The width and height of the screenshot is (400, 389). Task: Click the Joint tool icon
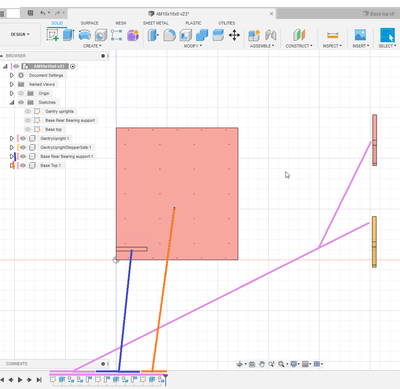pyautogui.click(x=271, y=35)
